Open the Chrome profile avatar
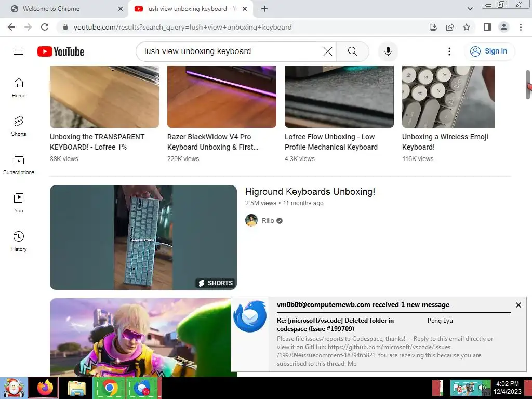 click(x=504, y=27)
